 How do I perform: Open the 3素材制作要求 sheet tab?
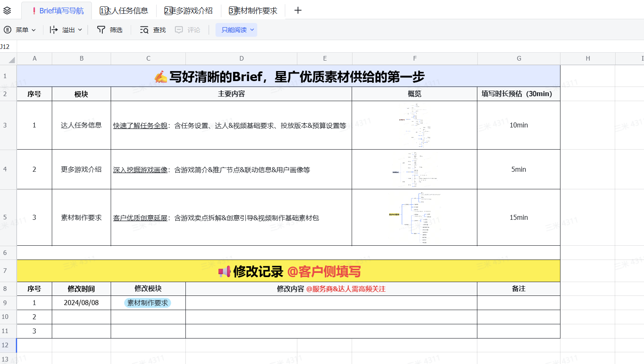[x=252, y=10]
